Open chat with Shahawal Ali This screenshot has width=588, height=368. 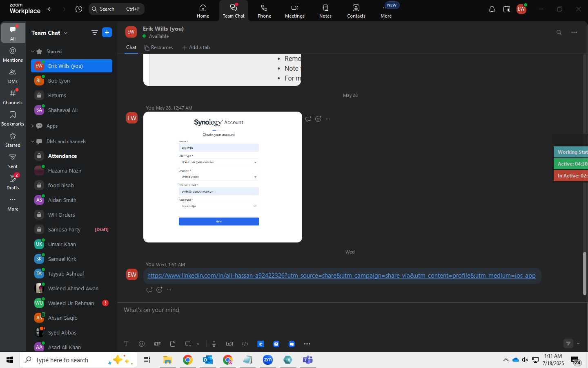click(x=71, y=110)
